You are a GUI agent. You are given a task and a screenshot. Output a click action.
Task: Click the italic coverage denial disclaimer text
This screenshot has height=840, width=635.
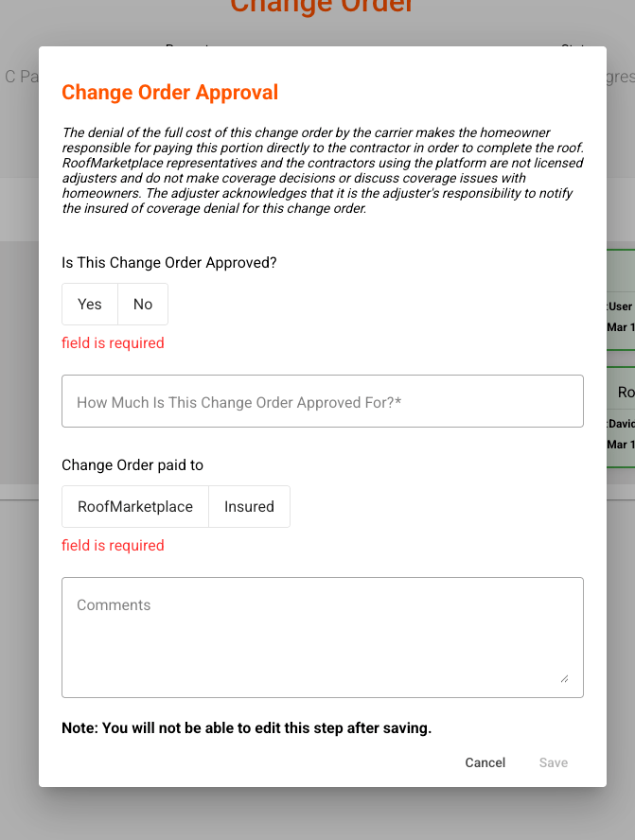pyautogui.click(x=322, y=171)
